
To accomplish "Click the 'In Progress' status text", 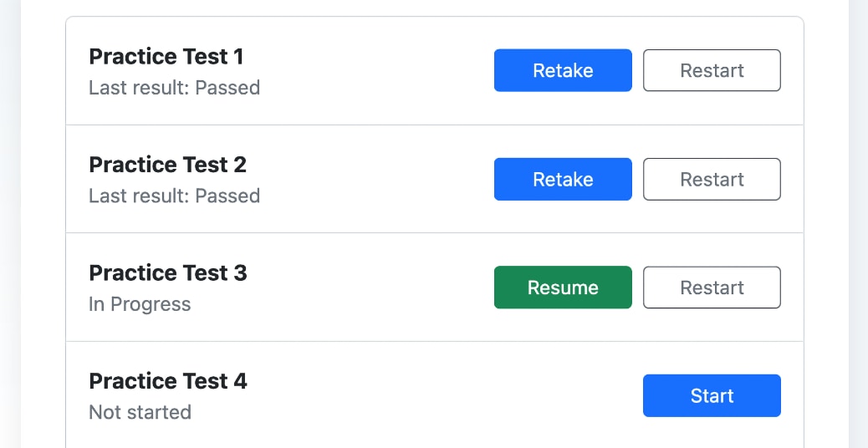I will 140,304.
